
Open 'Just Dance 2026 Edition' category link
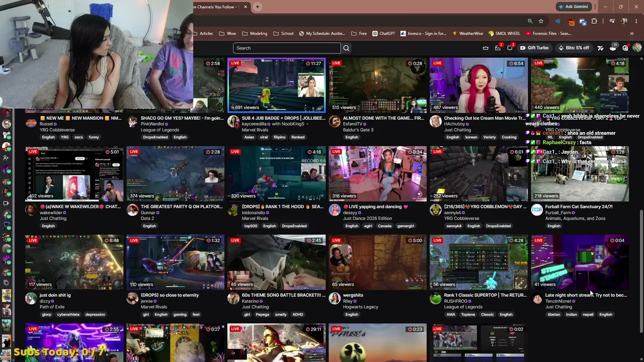click(x=367, y=218)
